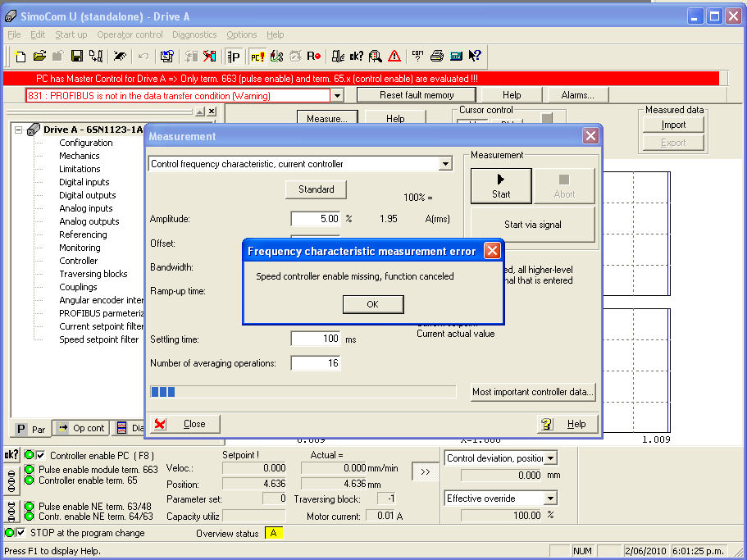Image resolution: width=747 pixels, height=560 pixels.
Task: Toggle the 'Controller enable PC (F8)' checkbox
Action: tap(41, 455)
